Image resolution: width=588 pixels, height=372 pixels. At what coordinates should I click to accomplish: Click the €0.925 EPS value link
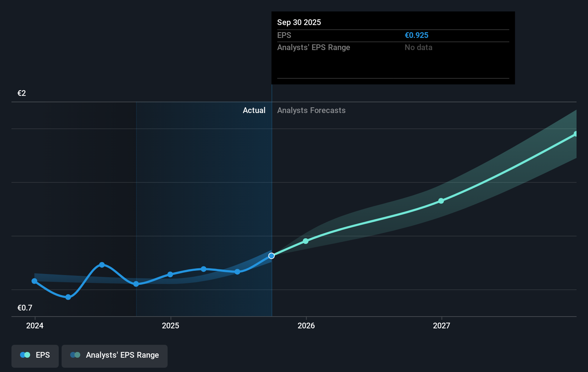416,35
